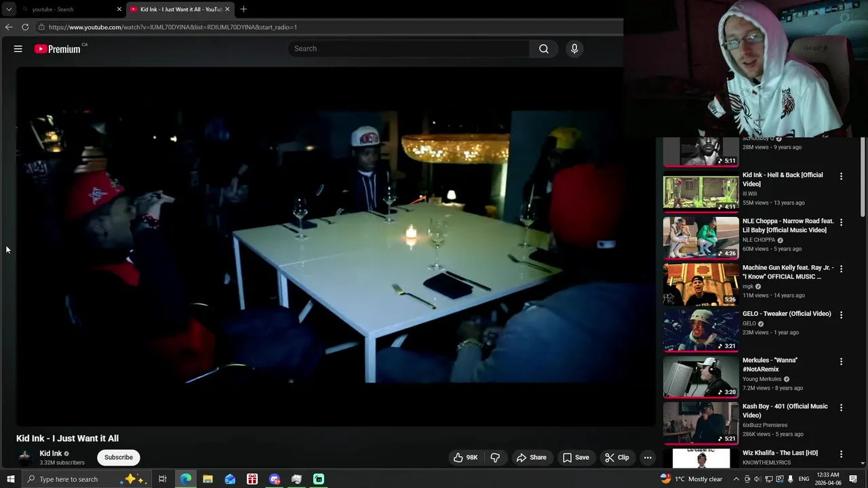Expand the tab search dropdown

(9, 9)
